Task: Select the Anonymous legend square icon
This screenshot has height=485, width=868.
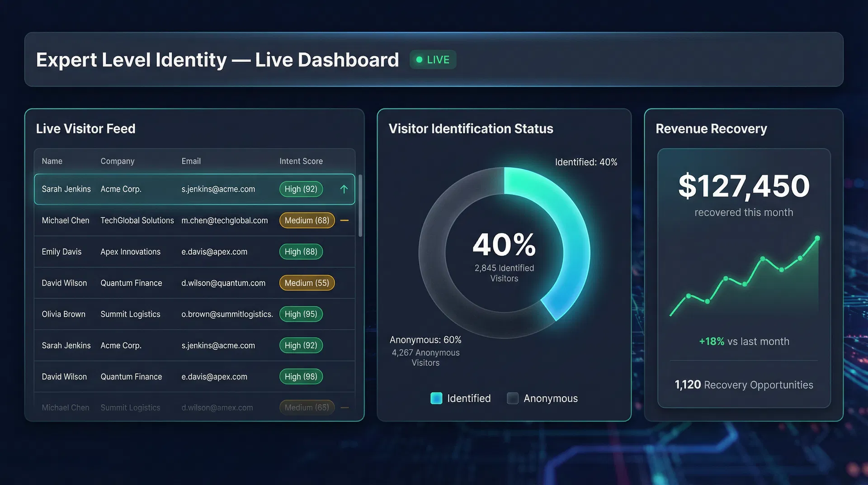Action: click(x=513, y=398)
